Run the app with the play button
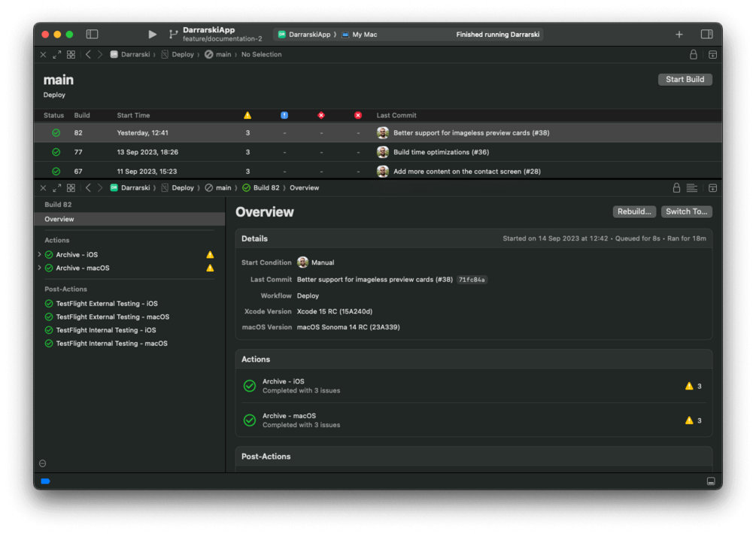 (x=153, y=34)
